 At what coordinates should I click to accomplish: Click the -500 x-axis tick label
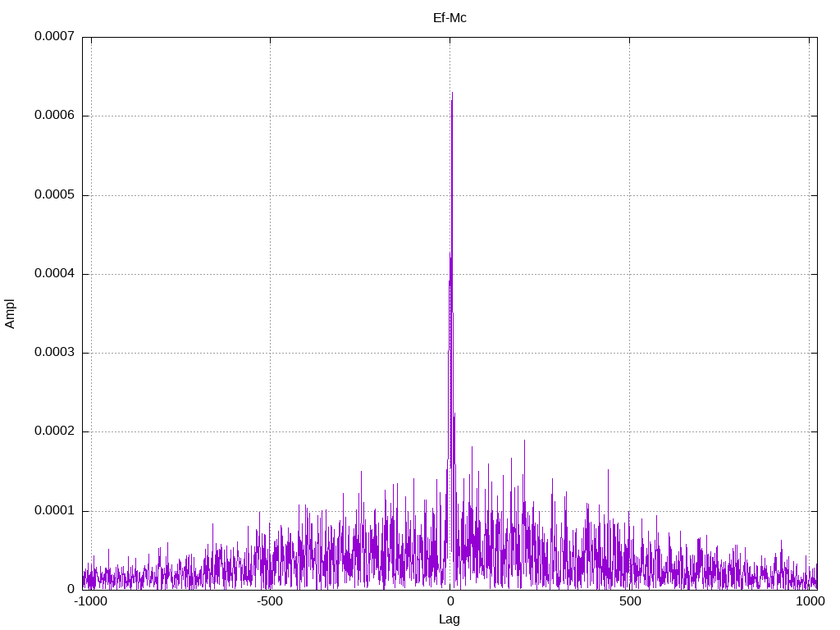click(x=269, y=601)
